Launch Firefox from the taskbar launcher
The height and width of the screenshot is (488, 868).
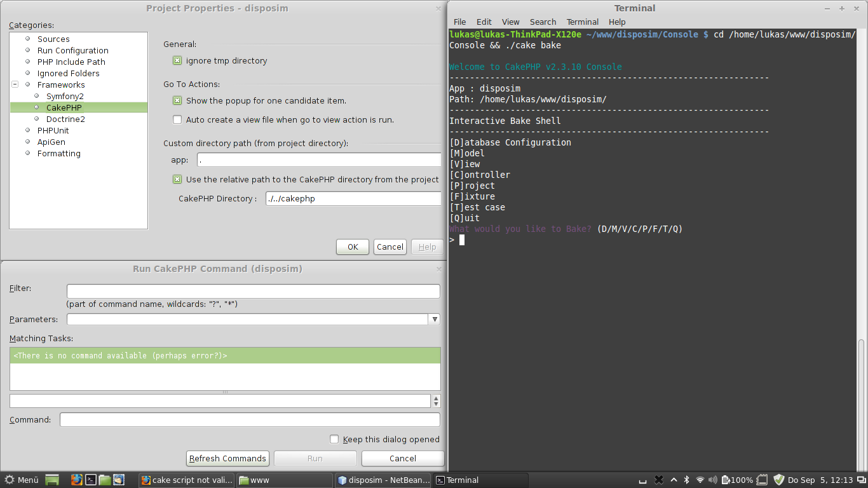coord(77,480)
